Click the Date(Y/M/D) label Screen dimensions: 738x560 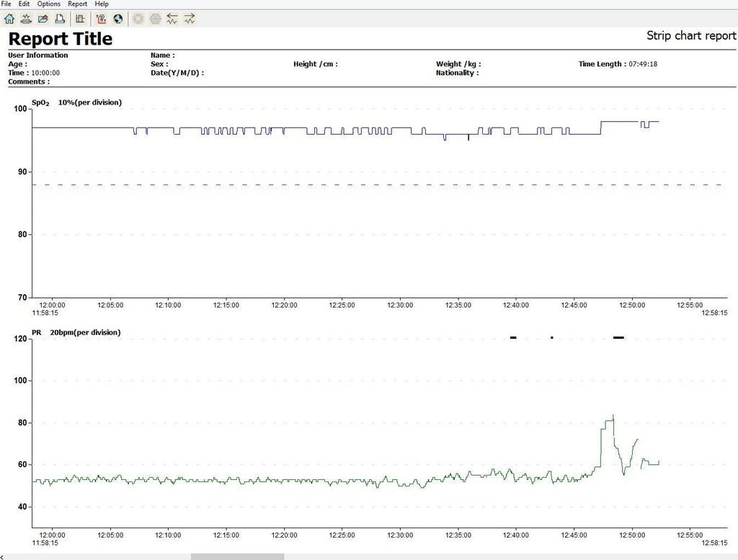pyautogui.click(x=177, y=73)
